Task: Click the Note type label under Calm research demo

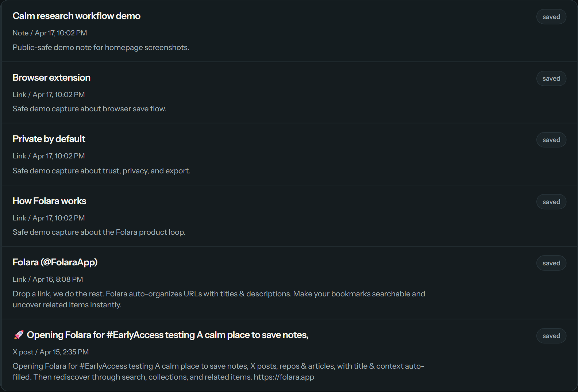Action: coord(20,33)
